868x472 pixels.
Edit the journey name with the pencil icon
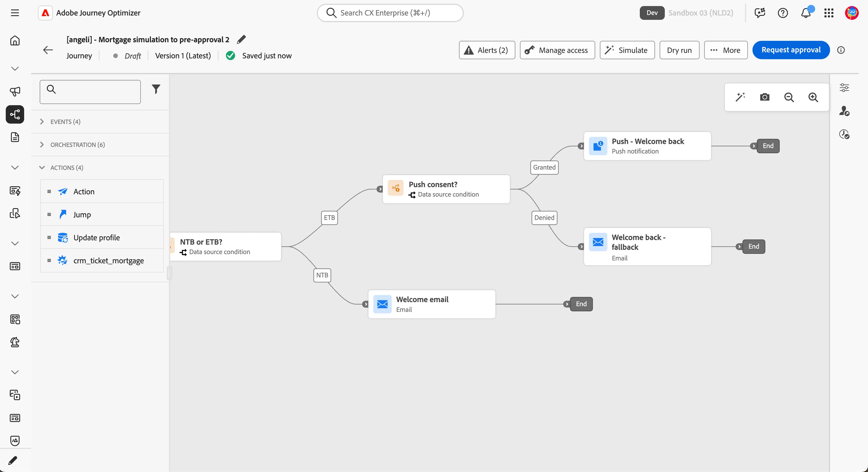pos(241,39)
